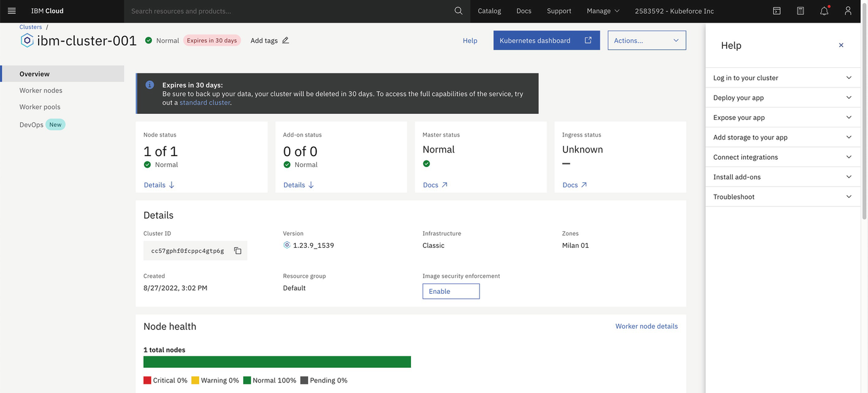This screenshot has width=868, height=393.
Task: Click the search magnifier icon
Action: pos(458,11)
